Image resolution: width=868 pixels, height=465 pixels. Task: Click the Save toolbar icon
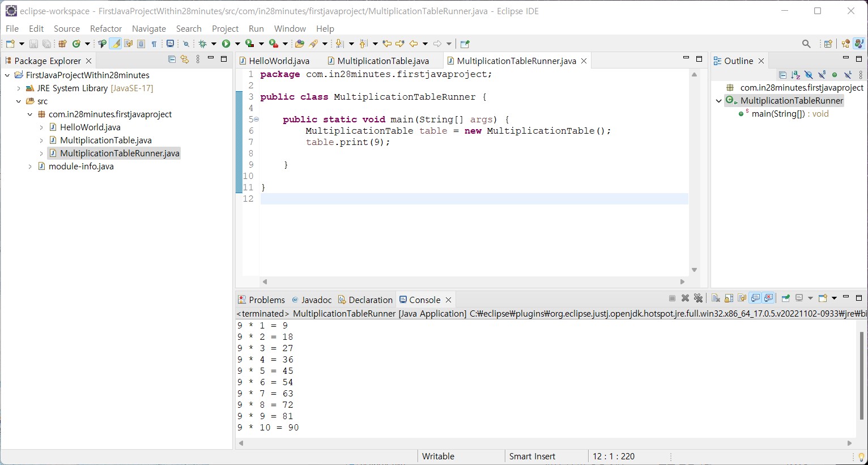coord(33,44)
